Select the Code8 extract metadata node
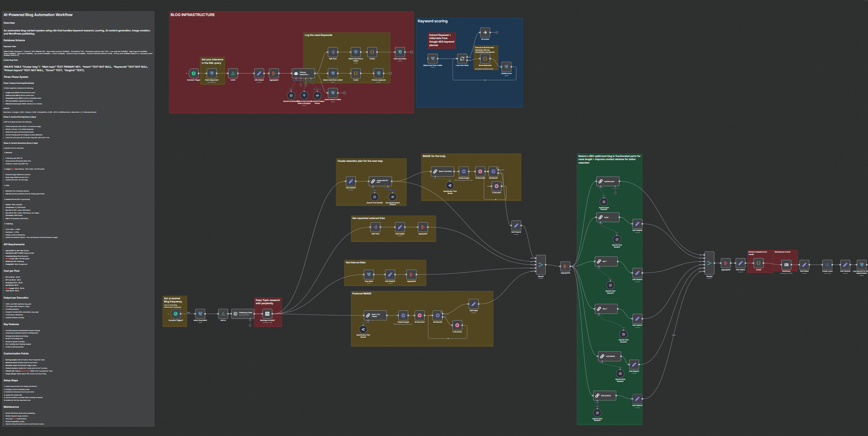Image resolution: width=868 pixels, height=436 pixels. point(758,263)
